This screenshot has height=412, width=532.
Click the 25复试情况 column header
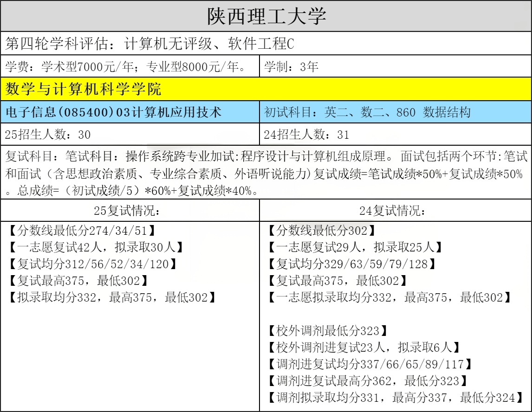tap(130, 211)
